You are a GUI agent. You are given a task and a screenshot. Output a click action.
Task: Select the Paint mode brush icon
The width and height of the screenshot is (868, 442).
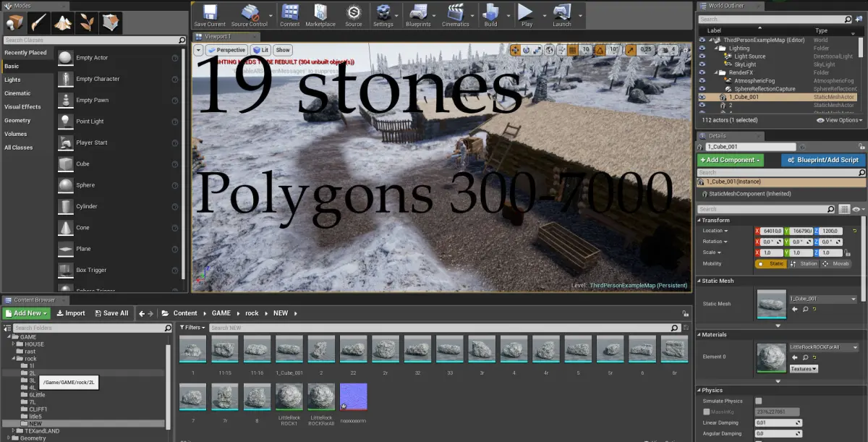pos(39,22)
